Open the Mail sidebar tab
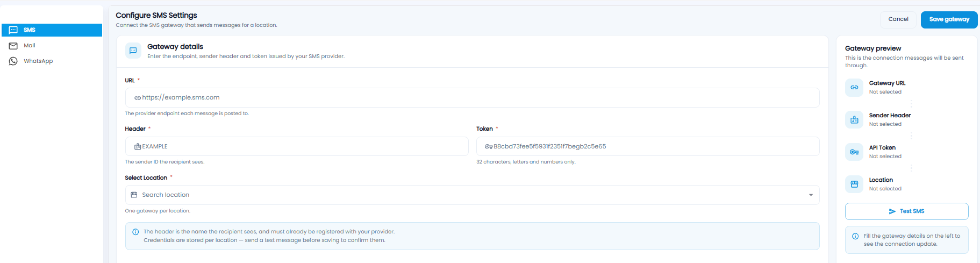 point(52,46)
